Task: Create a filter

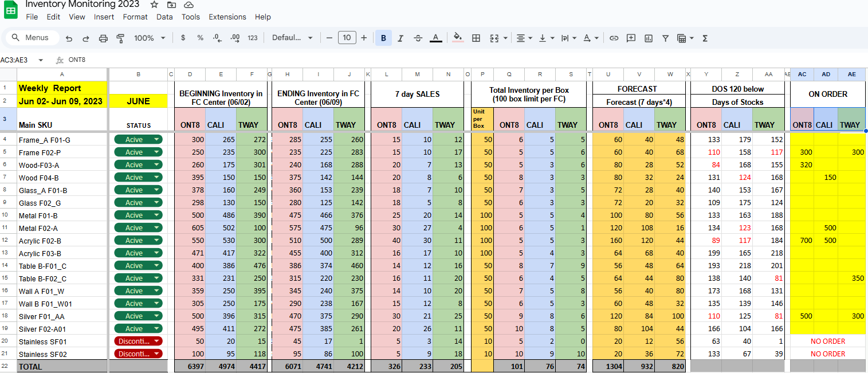Action: [x=665, y=38]
